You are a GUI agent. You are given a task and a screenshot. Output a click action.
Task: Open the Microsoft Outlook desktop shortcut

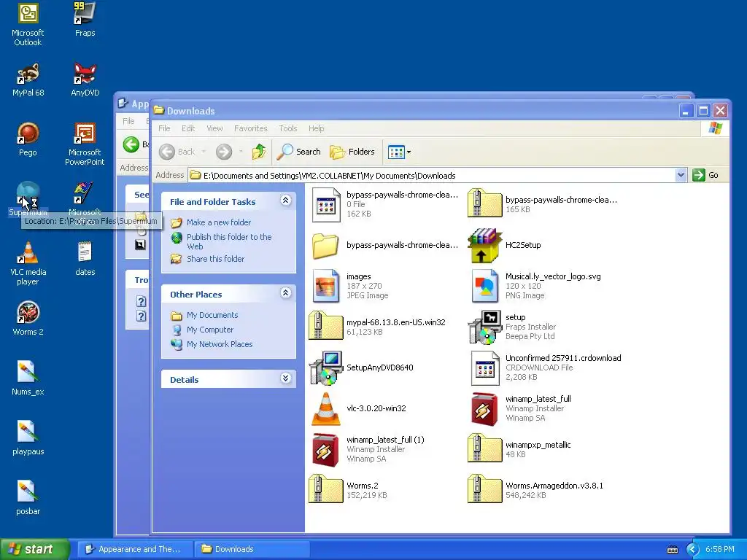28,25
